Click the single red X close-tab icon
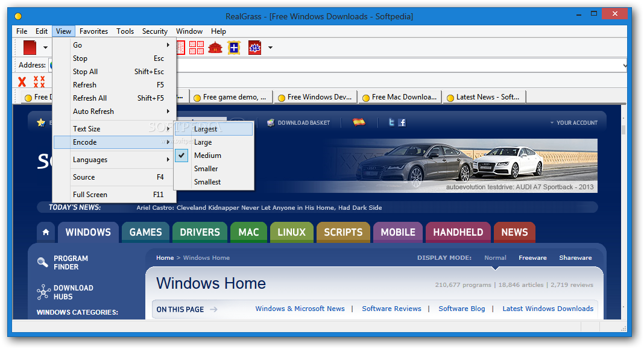This screenshot has width=644, height=349. click(x=22, y=81)
